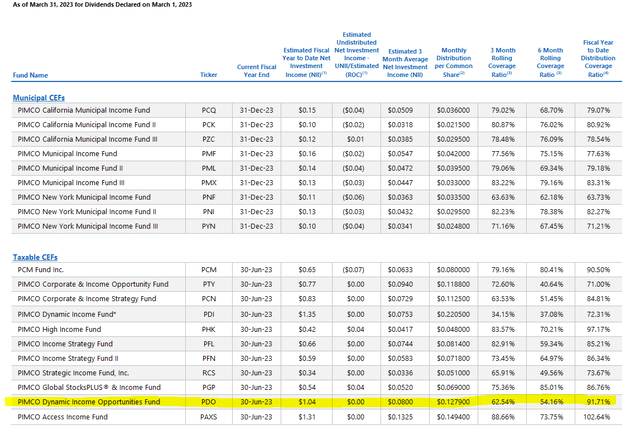Select PIMCO Corporate & Income Strategy Fund
Viewport: 640px width, 430px height.
pyautogui.click(x=87, y=299)
